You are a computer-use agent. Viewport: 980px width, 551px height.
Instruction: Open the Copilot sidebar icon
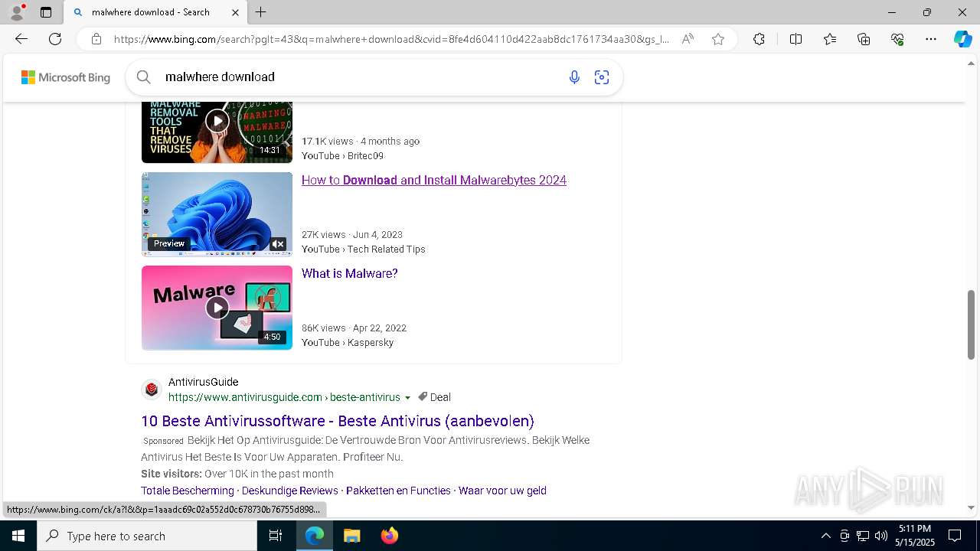point(962,39)
